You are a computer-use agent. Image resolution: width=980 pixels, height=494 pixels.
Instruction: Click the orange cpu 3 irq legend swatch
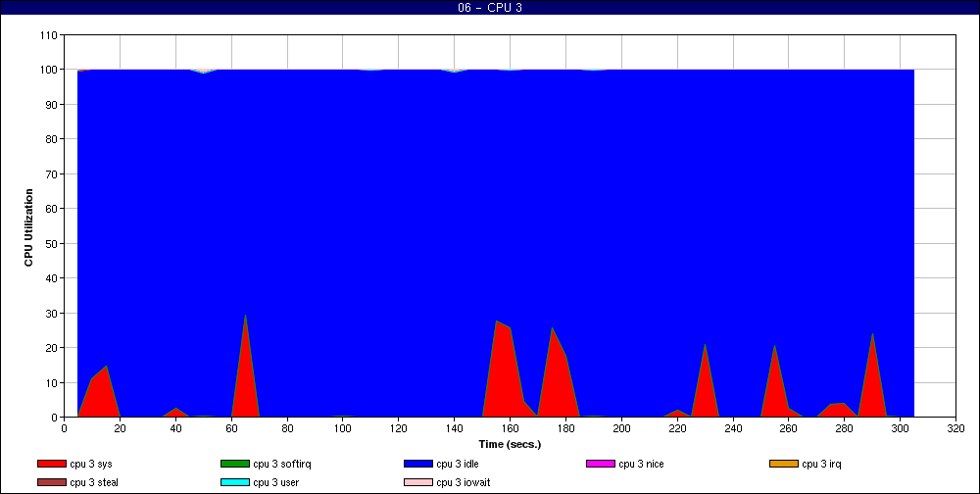click(x=784, y=464)
